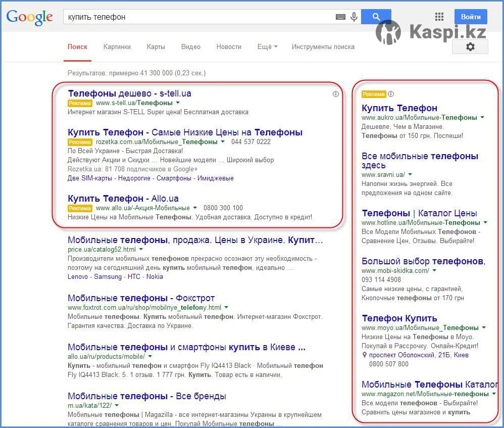Expand the arrow beside rozetka.com.ua ad URL
This screenshot has width=504, height=428.
223,142
